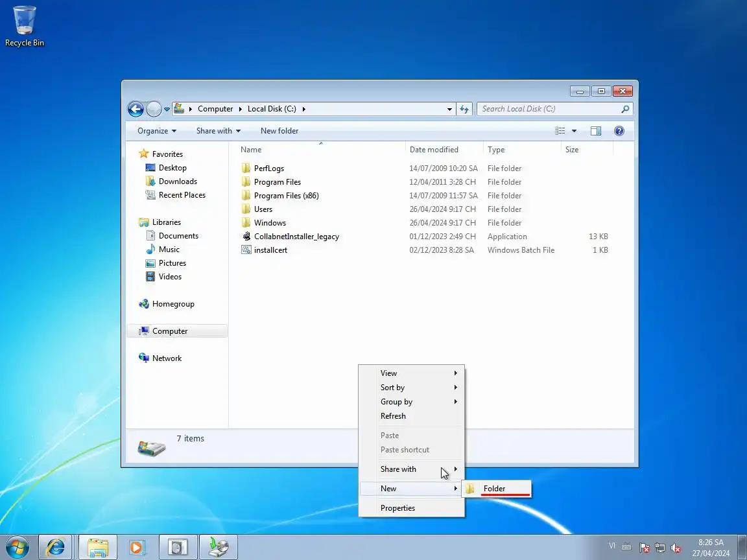Click the Action Center flag tray icon

(644, 548)
